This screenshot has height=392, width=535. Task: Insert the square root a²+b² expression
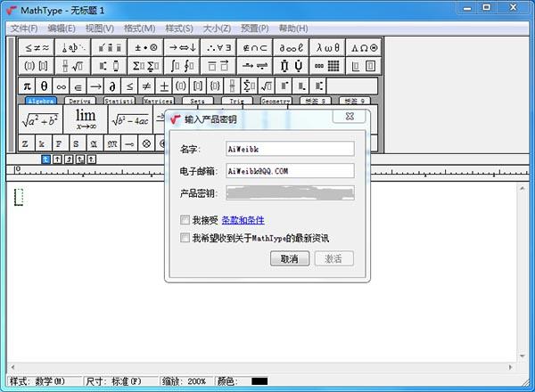[x=40, y=119]
